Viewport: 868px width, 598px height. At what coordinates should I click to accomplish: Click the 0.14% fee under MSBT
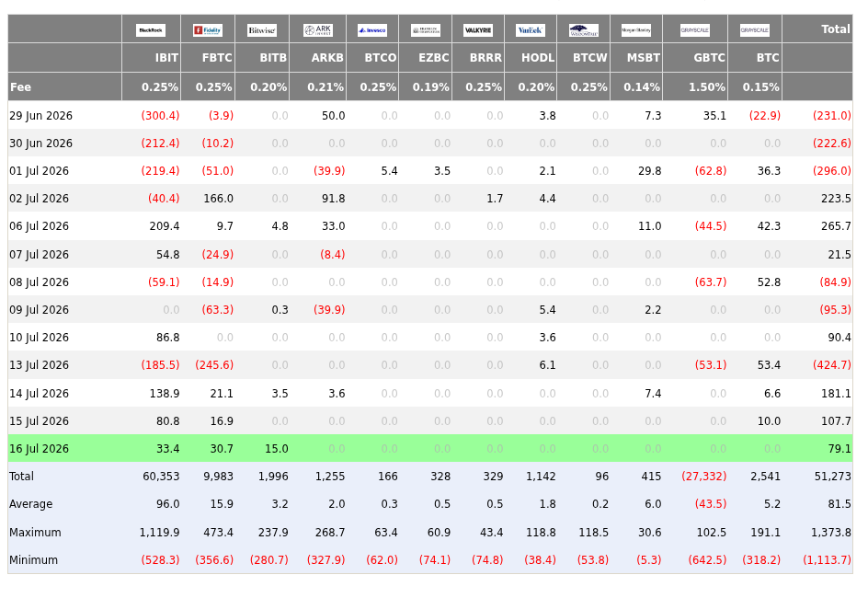(642, 86)
